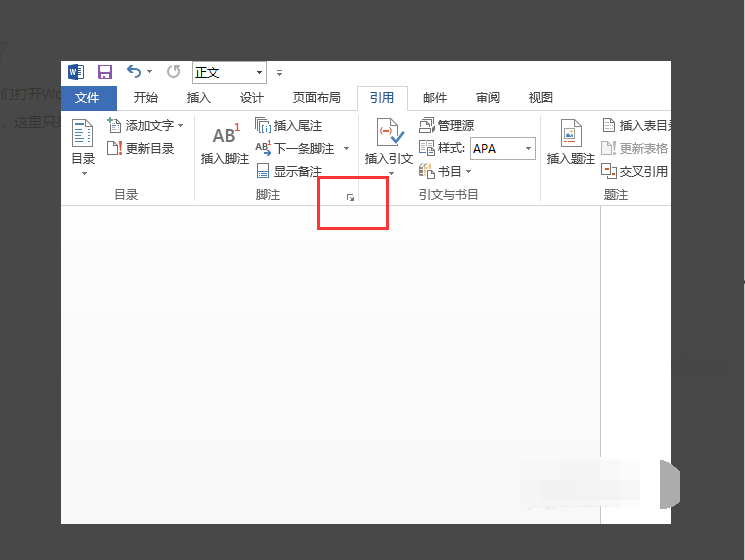Click 交叉引用 cross-reference button
The width and height of the screenshot is (745, 560).
point(635,171)
